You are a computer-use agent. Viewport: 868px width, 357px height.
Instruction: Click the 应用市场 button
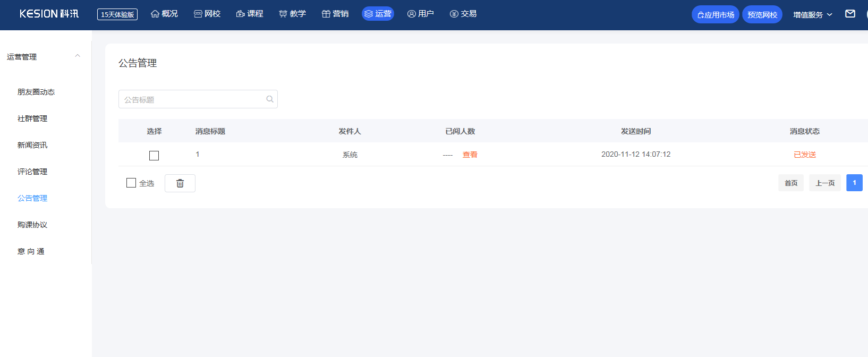tap(715, 14)
